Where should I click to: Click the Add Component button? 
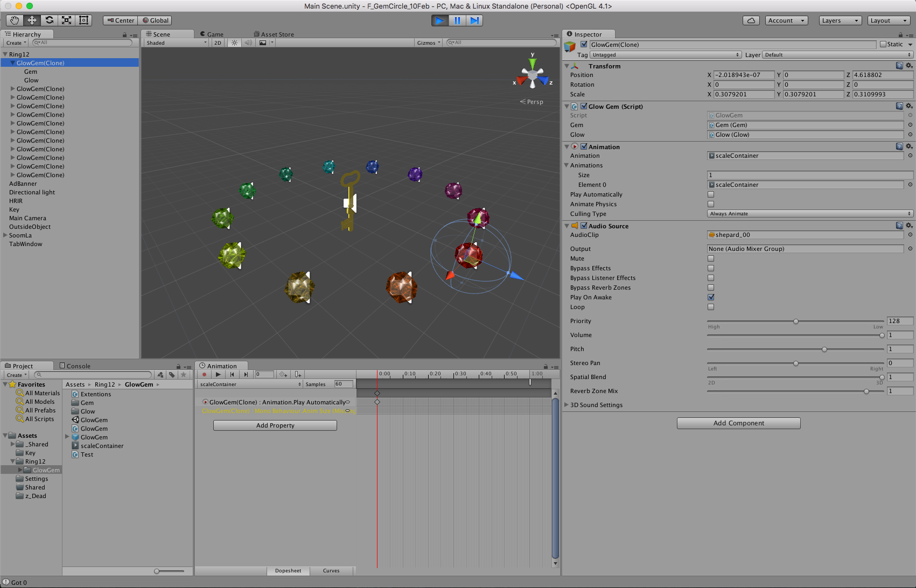coord(739,423)
